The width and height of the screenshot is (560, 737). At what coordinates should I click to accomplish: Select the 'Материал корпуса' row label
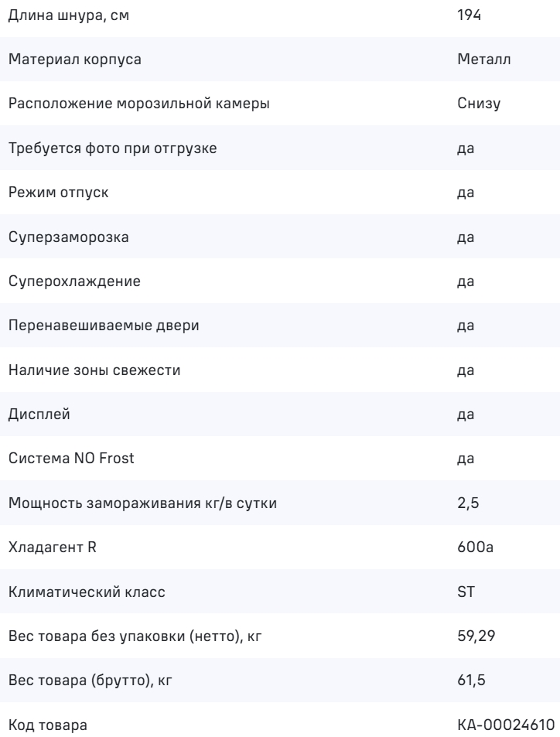pos(75,60)
